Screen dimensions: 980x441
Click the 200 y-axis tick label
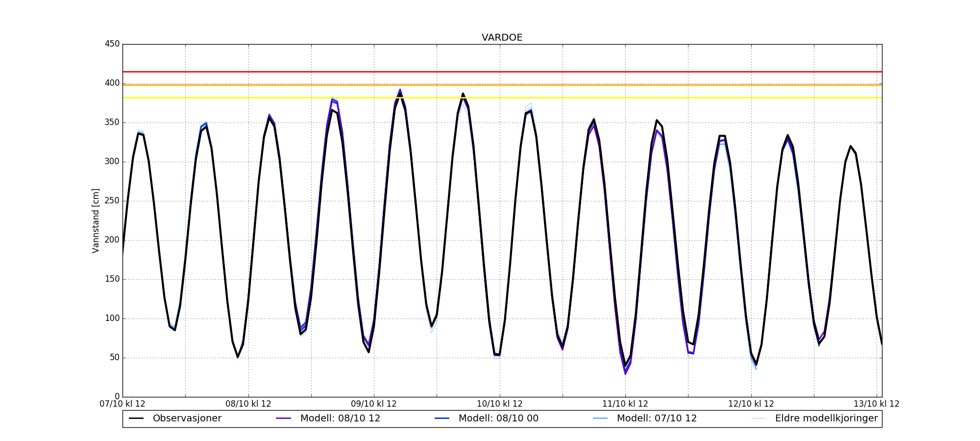tap(112, 240)
